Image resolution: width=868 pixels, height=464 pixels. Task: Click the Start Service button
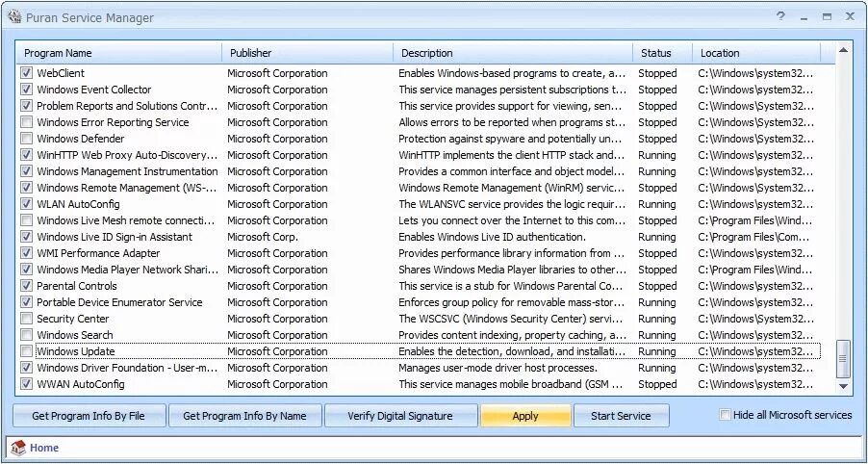point(621,416)
